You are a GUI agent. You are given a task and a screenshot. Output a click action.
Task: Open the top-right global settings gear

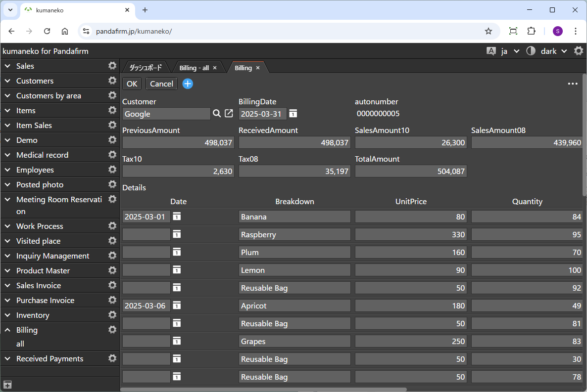578,51
